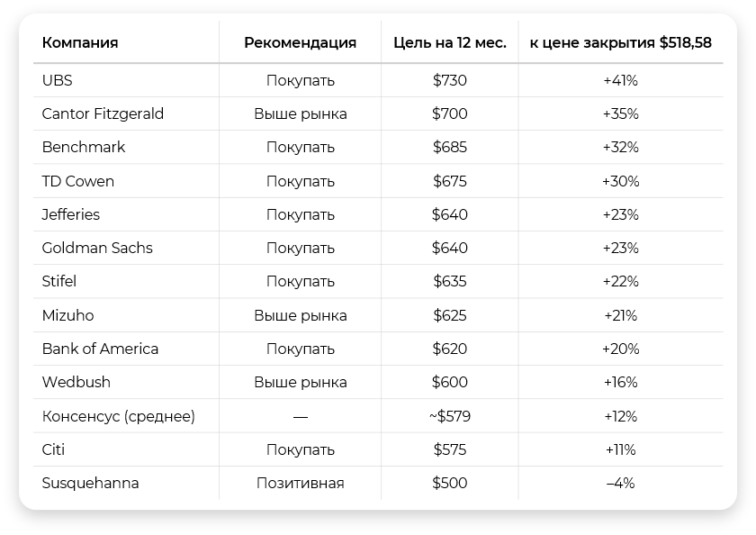
Task: Click TD Cowen's +30% upside value
Action: click(620, 181)
